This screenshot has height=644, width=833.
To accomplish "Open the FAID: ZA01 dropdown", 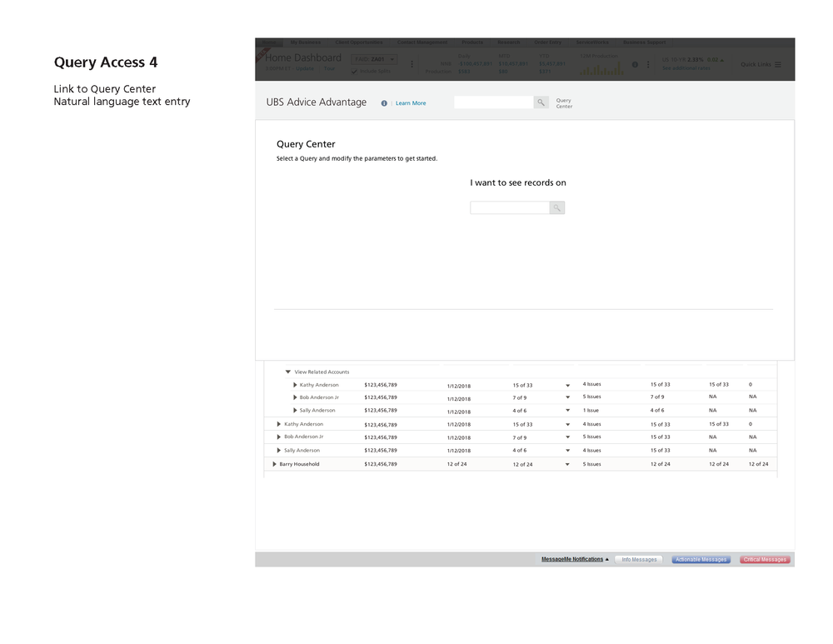I will [374, 59].
